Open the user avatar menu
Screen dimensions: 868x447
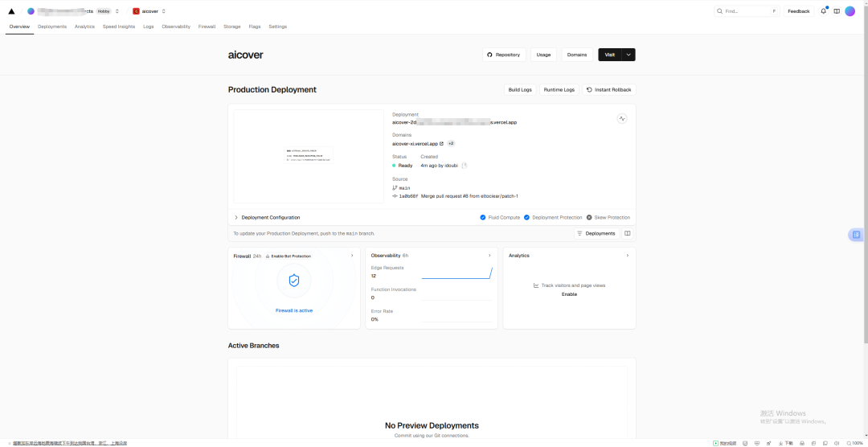[850, 11]
